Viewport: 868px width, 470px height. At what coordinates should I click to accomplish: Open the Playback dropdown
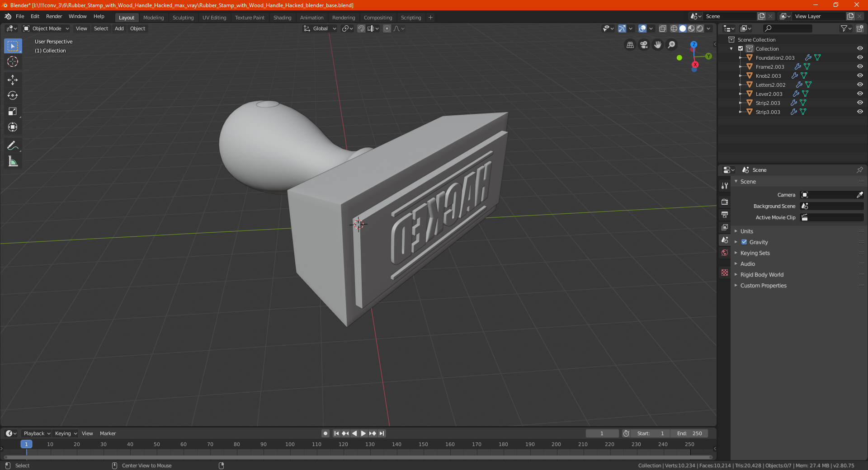point(37,433)
